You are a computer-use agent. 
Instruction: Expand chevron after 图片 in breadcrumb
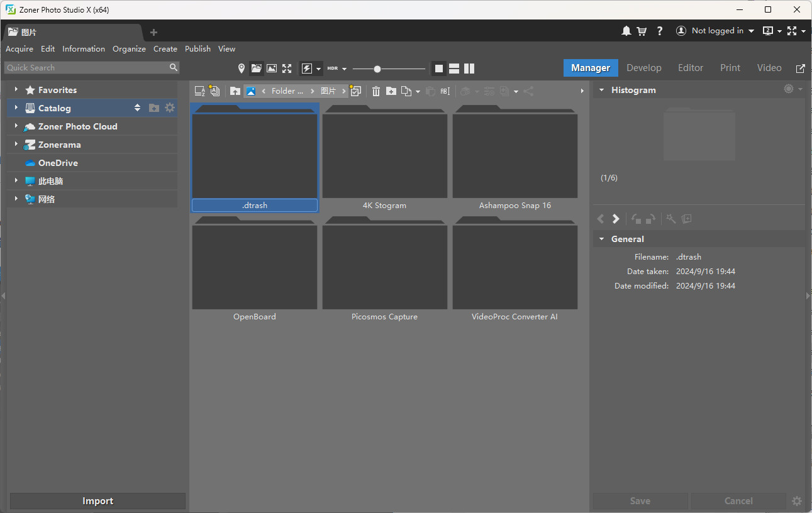344,91
